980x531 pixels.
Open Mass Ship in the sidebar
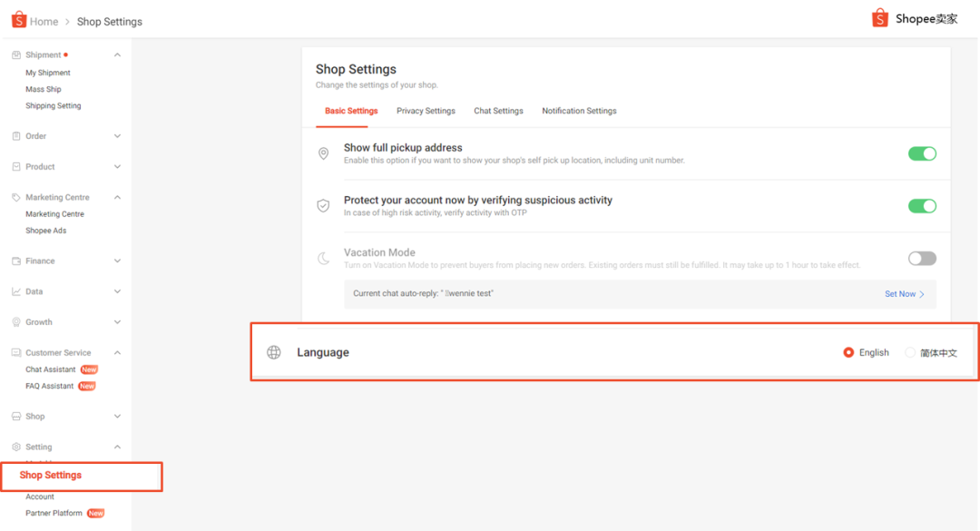click(44, 89)
